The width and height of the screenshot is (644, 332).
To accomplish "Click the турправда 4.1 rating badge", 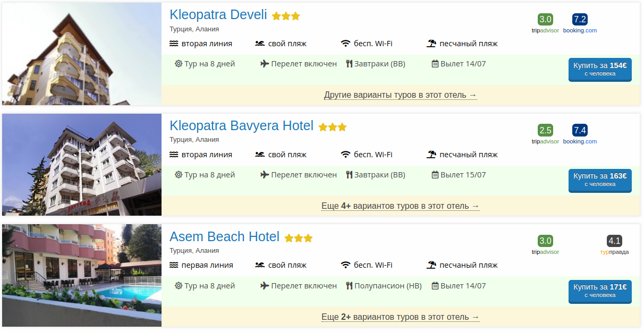I will point(614,241).
